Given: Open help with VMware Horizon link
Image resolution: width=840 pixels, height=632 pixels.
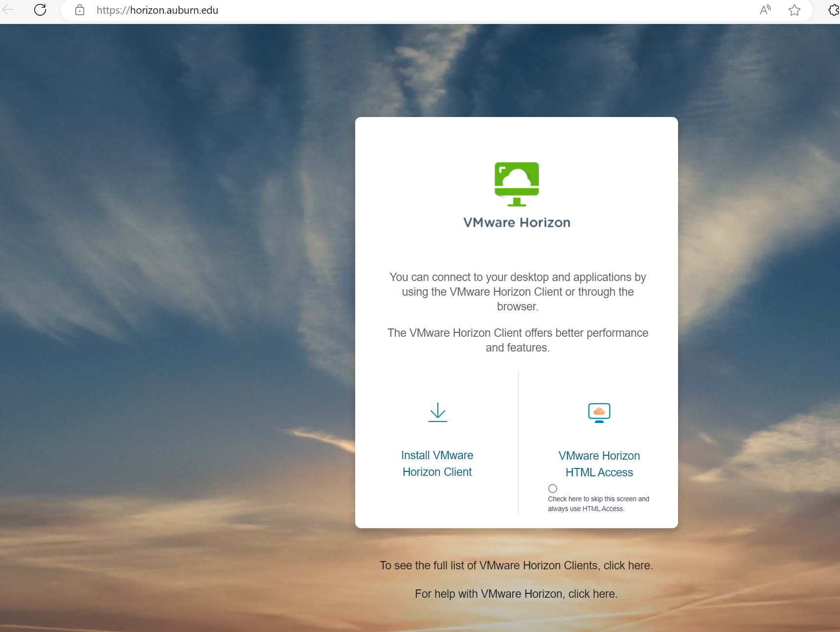Looking at the screenshot, I should coord(516,594).
